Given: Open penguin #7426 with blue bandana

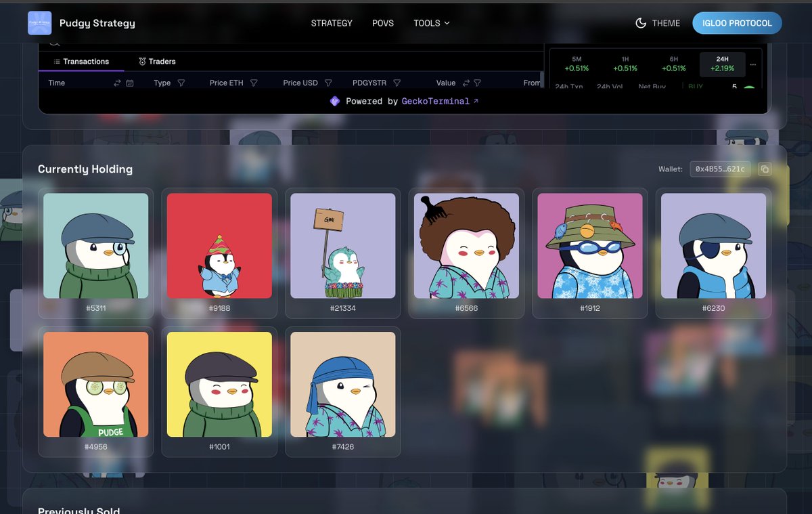Looking at the screenshot, I should click(x=343, y=384).
